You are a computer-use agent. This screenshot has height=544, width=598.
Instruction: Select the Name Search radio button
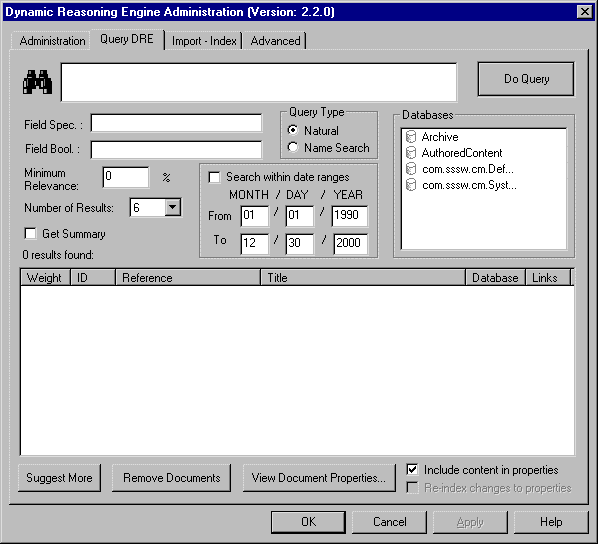(x=293, y=147)
